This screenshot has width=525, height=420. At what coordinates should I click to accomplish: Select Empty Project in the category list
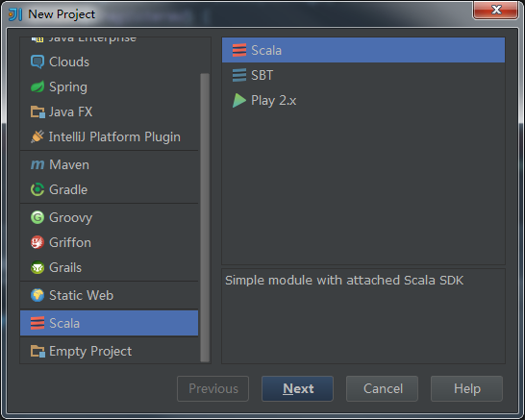click(x=110, y=351)
